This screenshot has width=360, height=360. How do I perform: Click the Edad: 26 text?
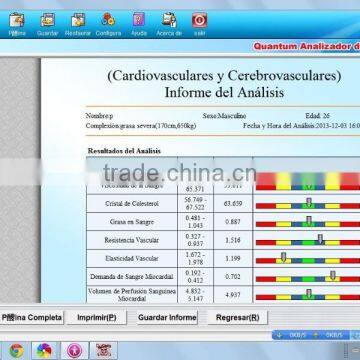tap(317, 116)
